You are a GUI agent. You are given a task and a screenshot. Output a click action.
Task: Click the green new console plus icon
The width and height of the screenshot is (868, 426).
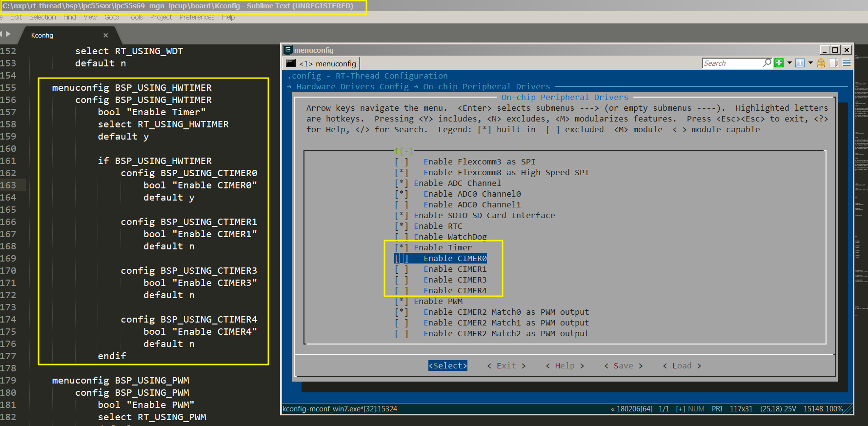coord(779,63)
